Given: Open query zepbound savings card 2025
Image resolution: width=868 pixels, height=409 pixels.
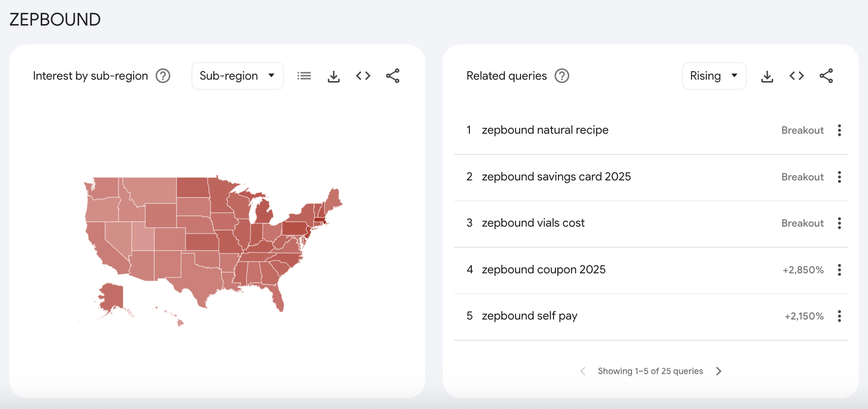Looking at the screenshot, I should click(x=556, y=177).
